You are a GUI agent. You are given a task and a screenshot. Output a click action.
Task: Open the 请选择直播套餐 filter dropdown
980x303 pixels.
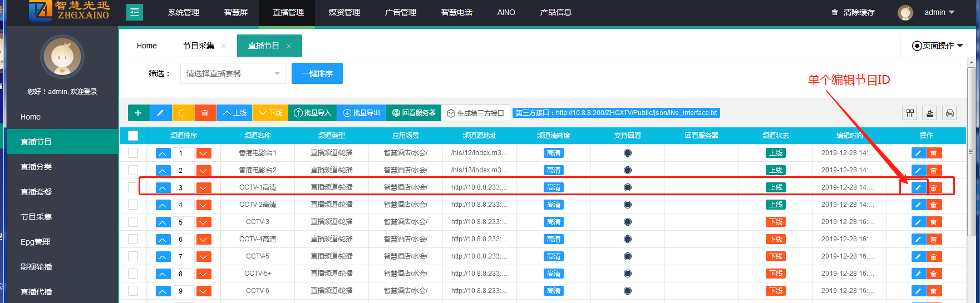233,73
